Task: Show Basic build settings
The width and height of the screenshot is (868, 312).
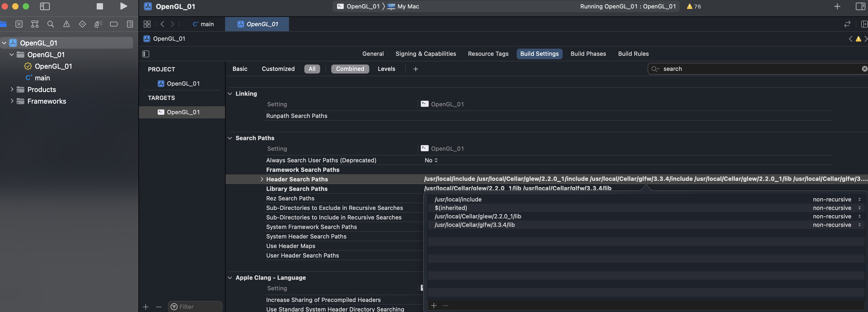Action: coord(240,69)
